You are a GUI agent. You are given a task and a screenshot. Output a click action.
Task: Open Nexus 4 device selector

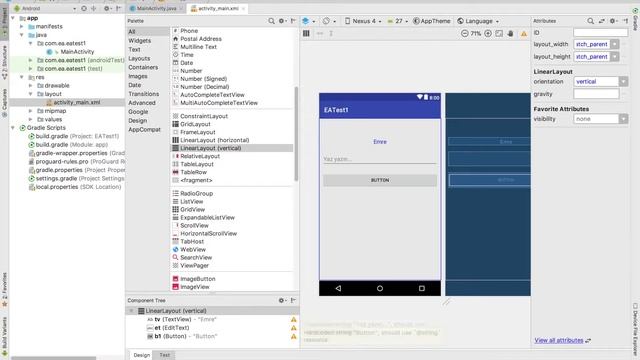[x=363, y=21]
